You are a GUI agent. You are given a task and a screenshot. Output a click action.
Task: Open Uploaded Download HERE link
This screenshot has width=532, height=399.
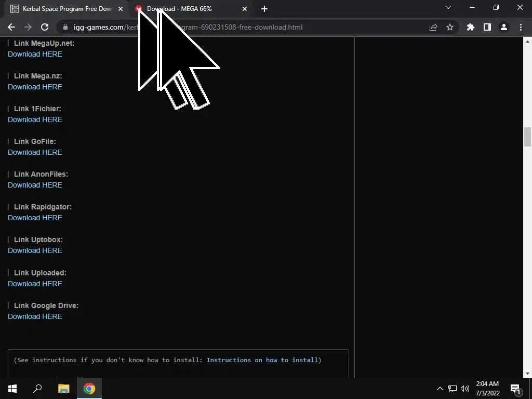[x=35, y=284]
